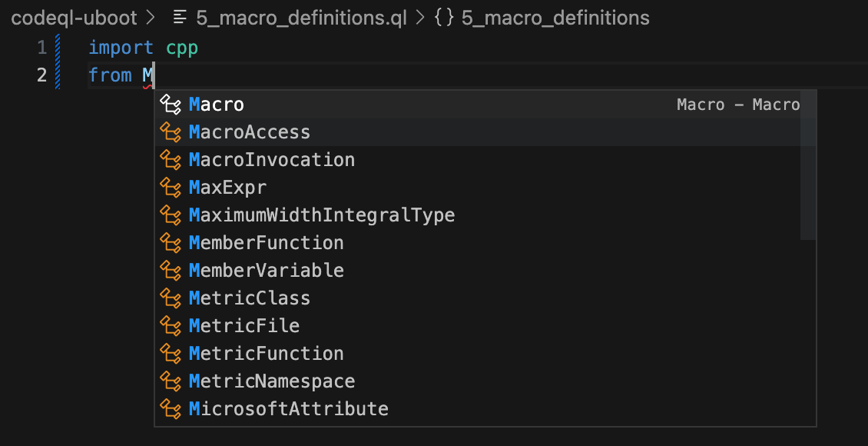
Task: Click the class icon beside MetricClass
Action: [171, 298]
